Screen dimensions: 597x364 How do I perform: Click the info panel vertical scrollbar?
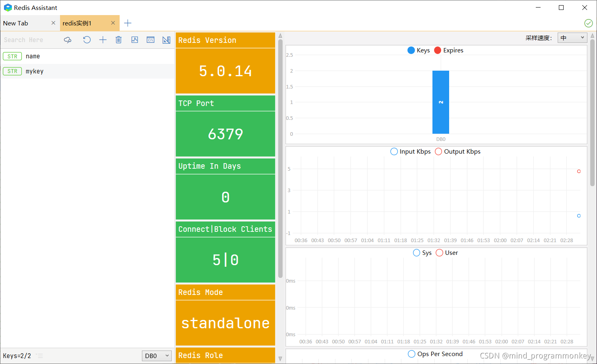coord(280,159)
